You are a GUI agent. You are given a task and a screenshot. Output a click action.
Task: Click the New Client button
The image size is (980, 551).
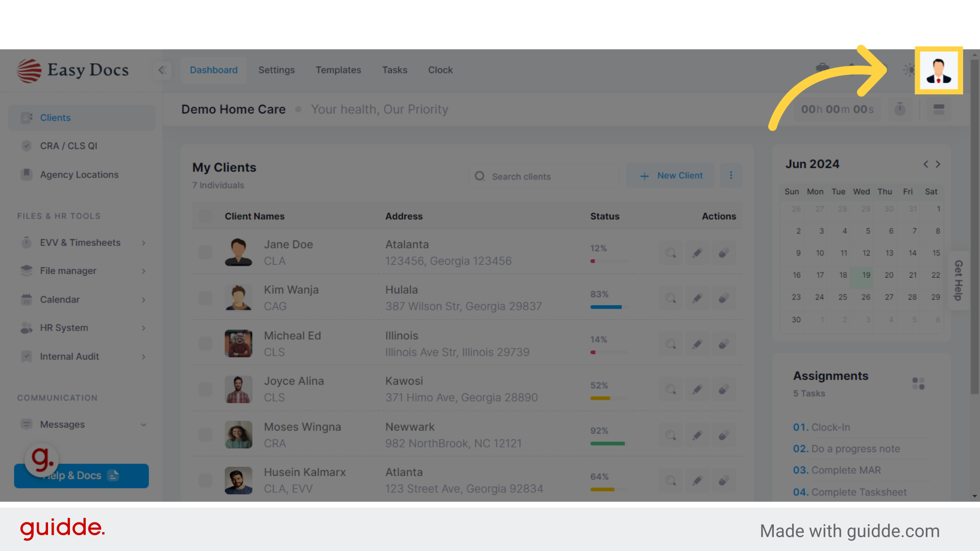click(x=670, y=175)
